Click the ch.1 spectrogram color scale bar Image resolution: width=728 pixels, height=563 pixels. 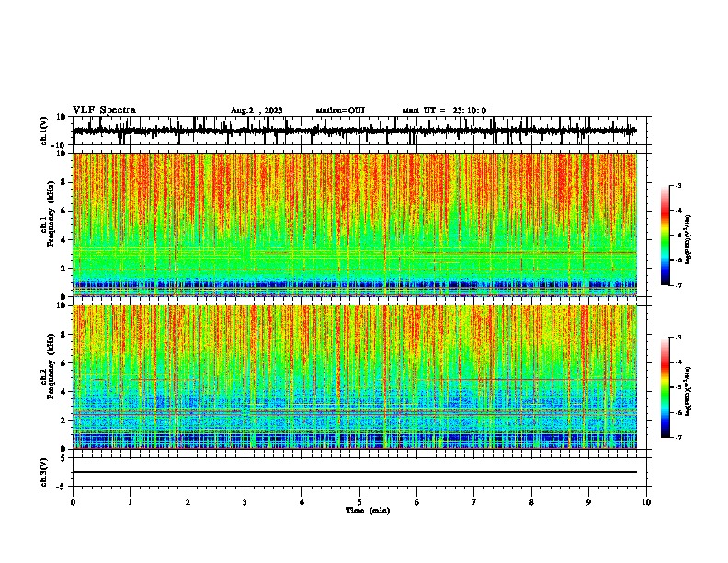tap(665, 236)
